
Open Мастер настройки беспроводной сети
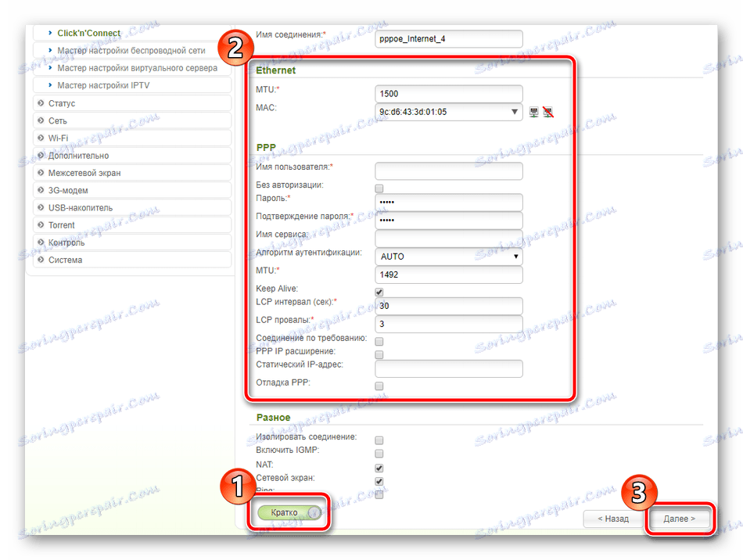(131, 51)
